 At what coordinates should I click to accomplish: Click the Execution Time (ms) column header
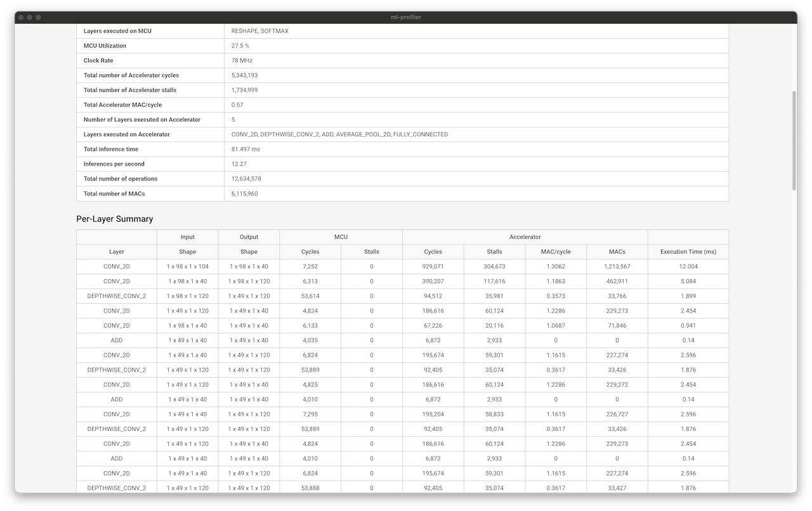click(688, 252)
